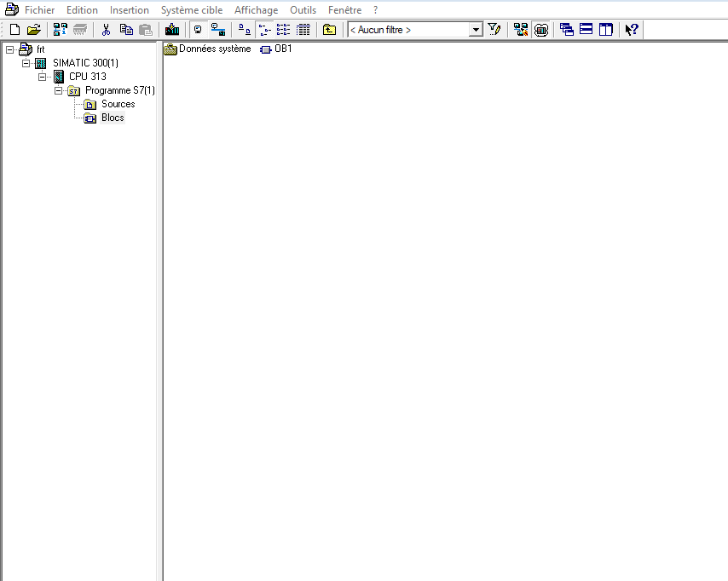
Task: Click the Open project folder icon
Action: (33, 30)
